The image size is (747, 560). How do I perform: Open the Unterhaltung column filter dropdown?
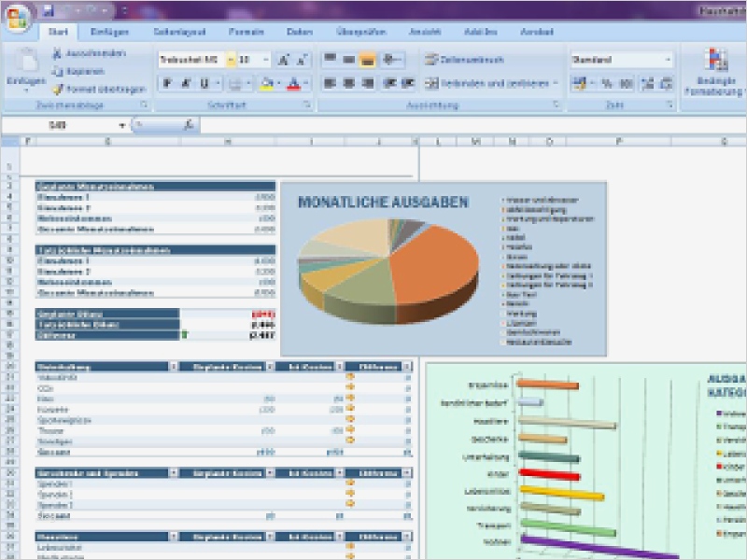click(174, 367)
